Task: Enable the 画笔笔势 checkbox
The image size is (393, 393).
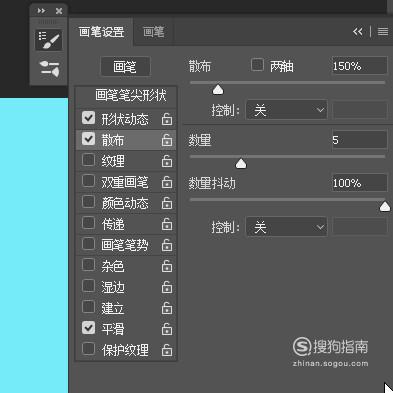Action: coord(88,244)
